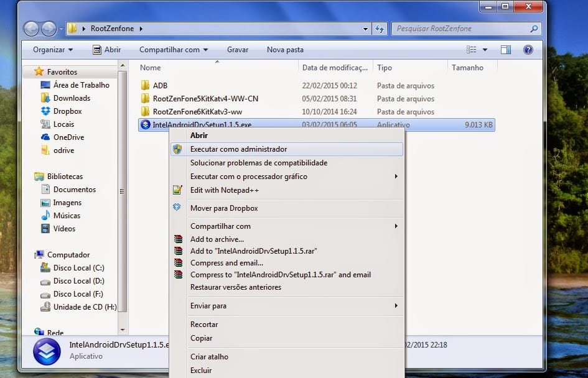Select Mover para Dropbox option
Viewport: 588px width, 378px height.
(x=223, y=208)
